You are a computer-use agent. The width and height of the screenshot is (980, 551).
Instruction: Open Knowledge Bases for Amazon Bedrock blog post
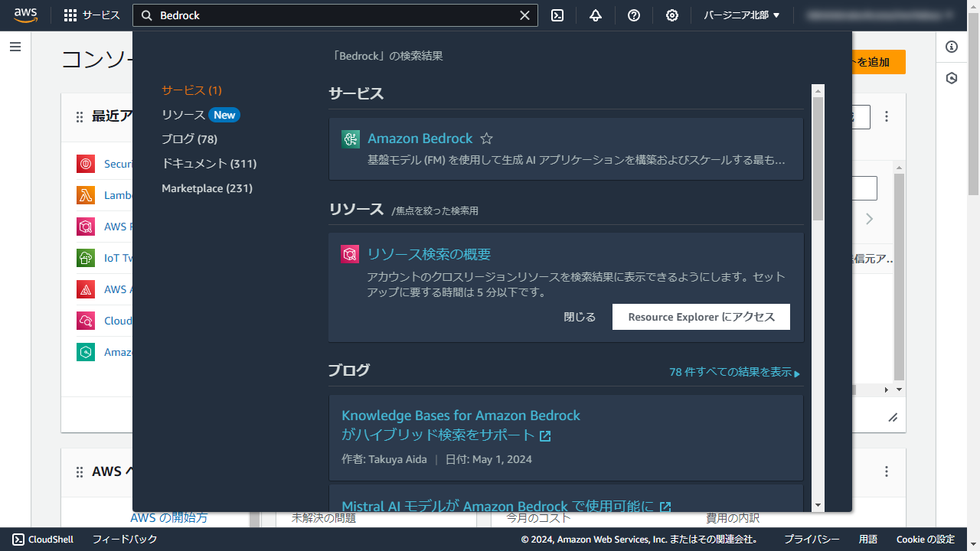[461, 425]
